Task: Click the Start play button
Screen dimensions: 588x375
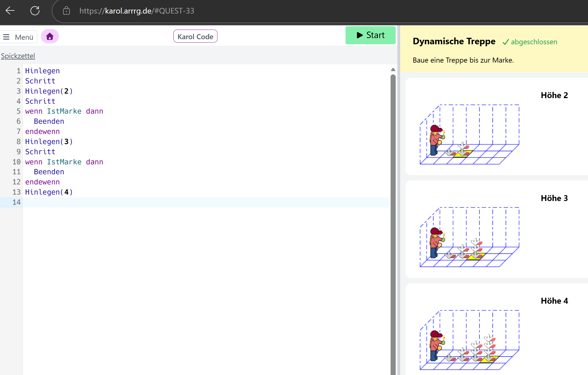Action: click(x=370, y=35)
